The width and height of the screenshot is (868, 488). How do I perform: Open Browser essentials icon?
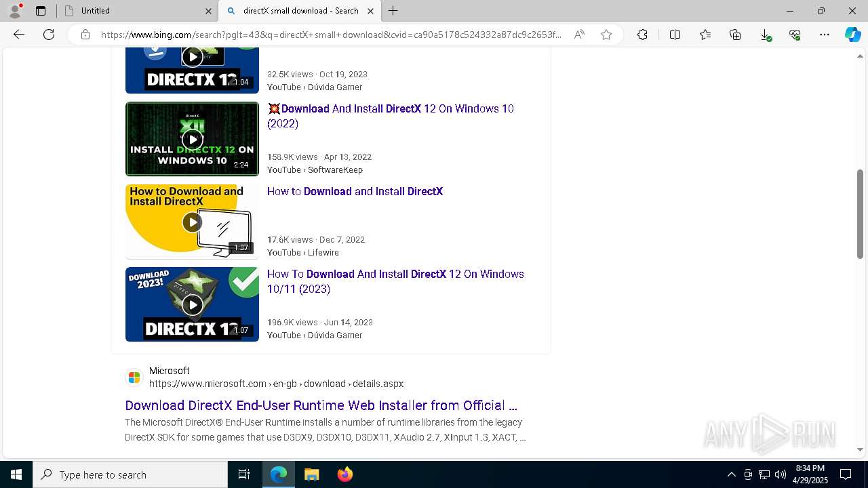pos(795,35)
